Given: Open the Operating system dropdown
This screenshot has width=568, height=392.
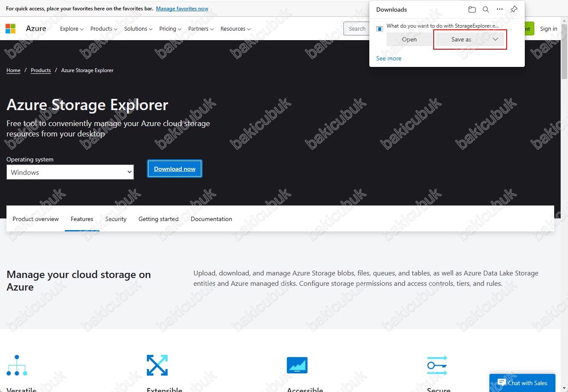Looking at the screenshot, I should pyautogui.click(x=70, y=172).
